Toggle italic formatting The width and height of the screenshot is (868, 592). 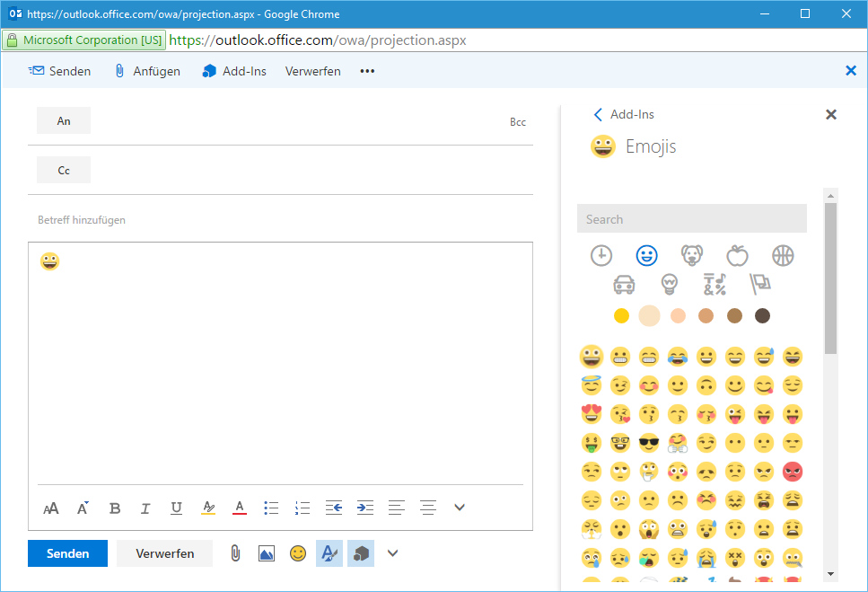145,508
